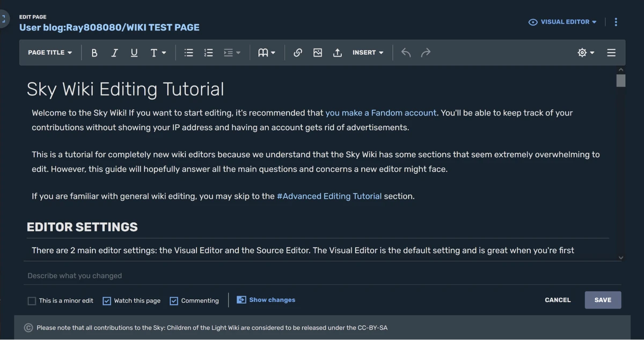Toggle bold formatting
Screen dimensions: 644x340
tap(94, 52)
